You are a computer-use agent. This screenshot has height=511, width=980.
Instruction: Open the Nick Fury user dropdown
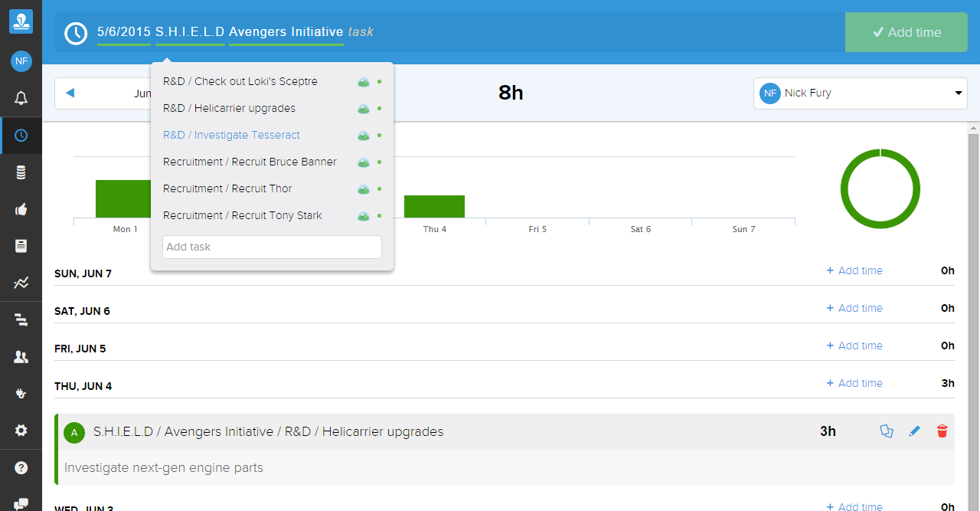coord(861,93)
